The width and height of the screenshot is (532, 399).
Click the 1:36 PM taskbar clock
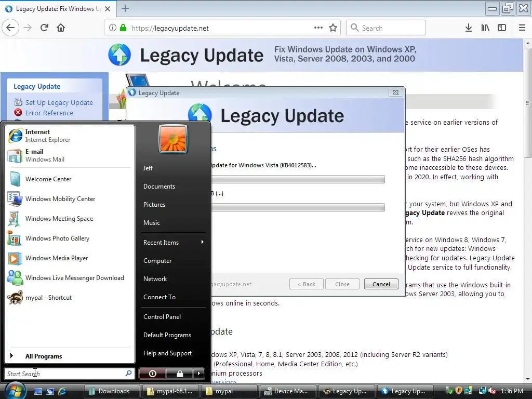(x=512, y=391)
